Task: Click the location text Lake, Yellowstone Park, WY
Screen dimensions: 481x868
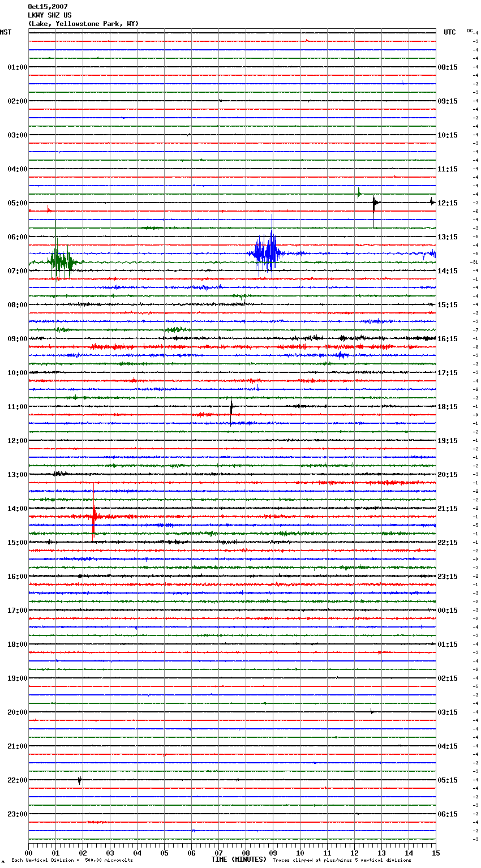Action: coord(83,24)
